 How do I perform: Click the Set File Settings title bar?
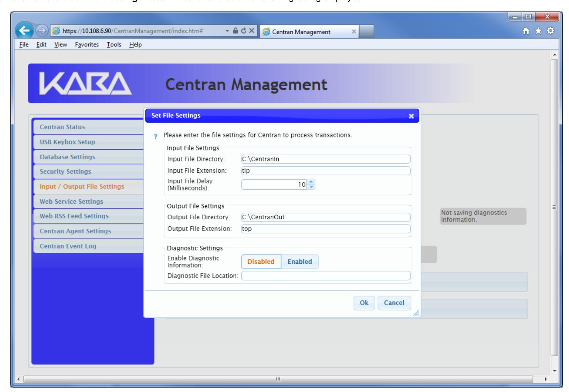tap(282, 116)
